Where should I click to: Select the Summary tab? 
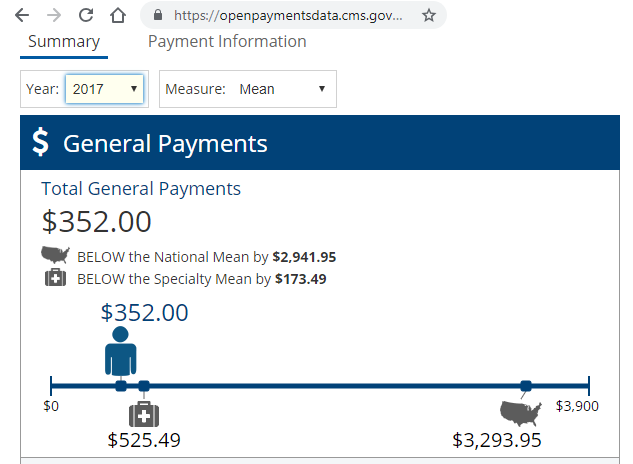coord(64,42)
